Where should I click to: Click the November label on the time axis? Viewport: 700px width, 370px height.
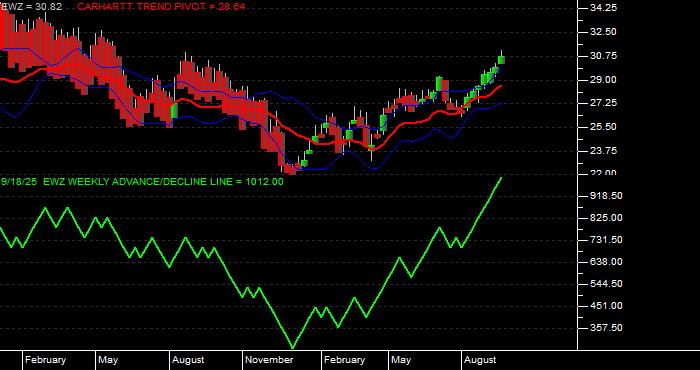[270, 360]
